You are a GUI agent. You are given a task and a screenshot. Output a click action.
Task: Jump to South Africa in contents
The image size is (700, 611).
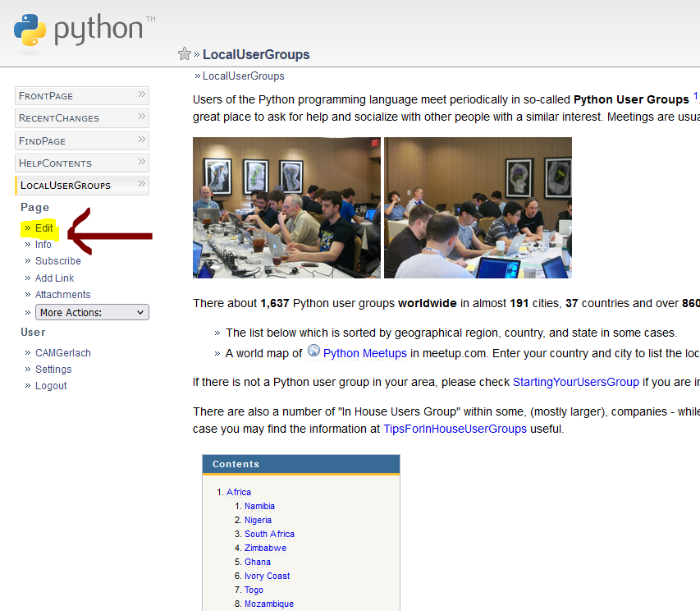pos(269,534)
